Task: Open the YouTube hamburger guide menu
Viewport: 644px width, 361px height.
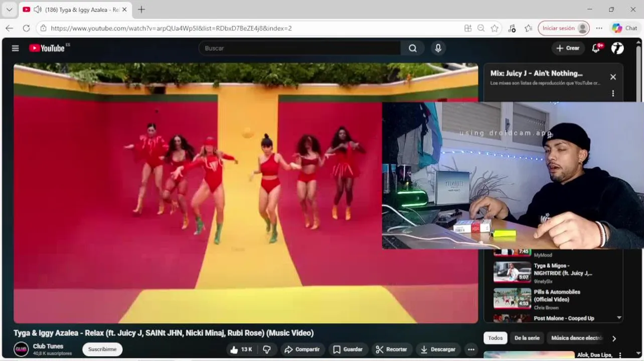Action: 16,48
